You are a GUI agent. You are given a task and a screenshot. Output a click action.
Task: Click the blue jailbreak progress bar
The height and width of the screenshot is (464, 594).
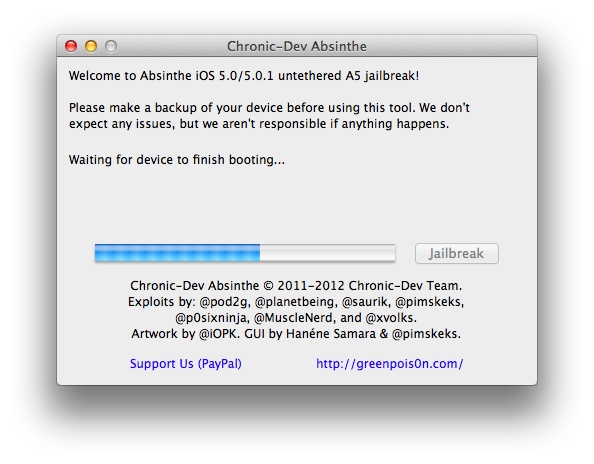click(245, 253)
